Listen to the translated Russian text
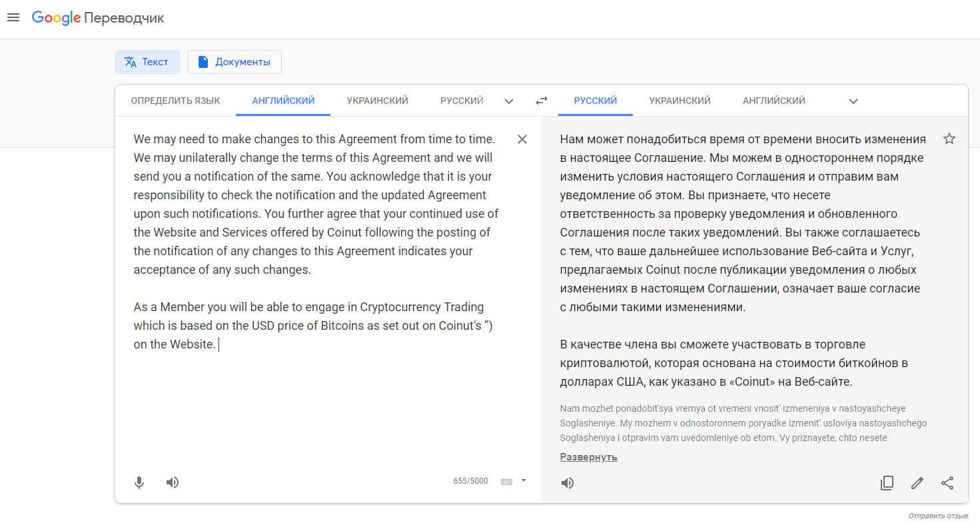The image size is (980, 527). click(x=568, y=483)
